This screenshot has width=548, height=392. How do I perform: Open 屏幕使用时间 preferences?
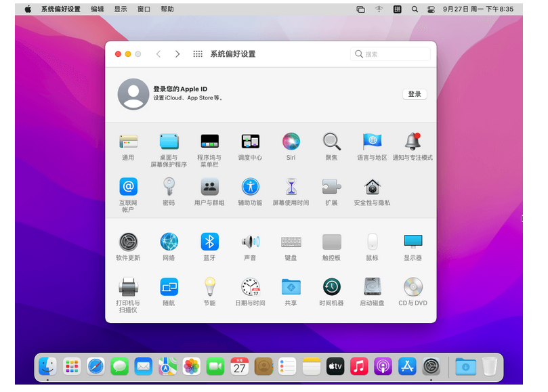[291, 187]
